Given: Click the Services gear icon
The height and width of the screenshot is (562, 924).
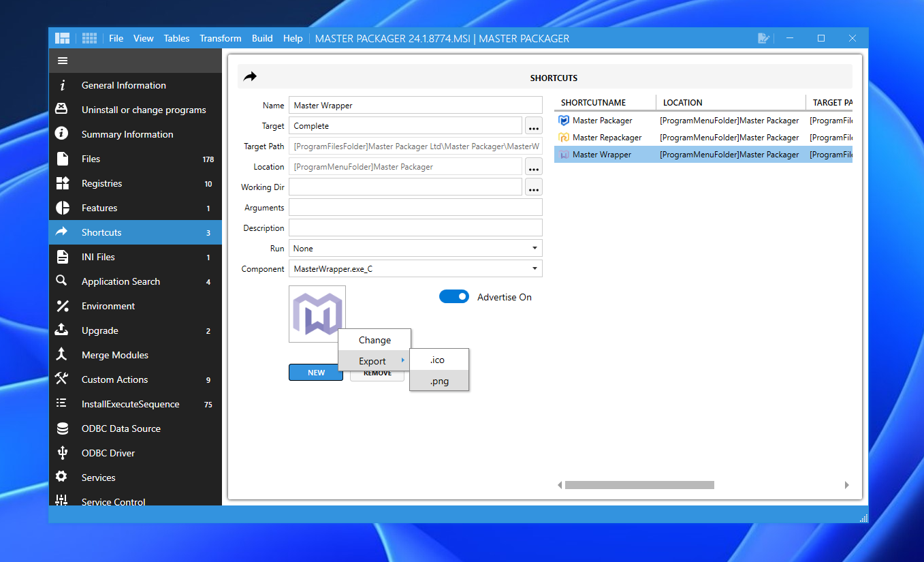Looking at the screenshot, I should [x=62, y=477].
